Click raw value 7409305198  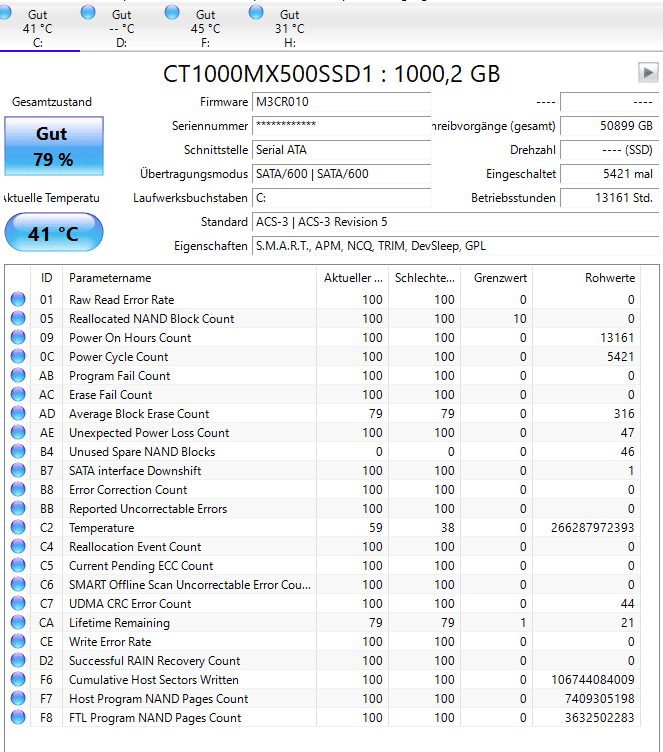pos(599,699)
